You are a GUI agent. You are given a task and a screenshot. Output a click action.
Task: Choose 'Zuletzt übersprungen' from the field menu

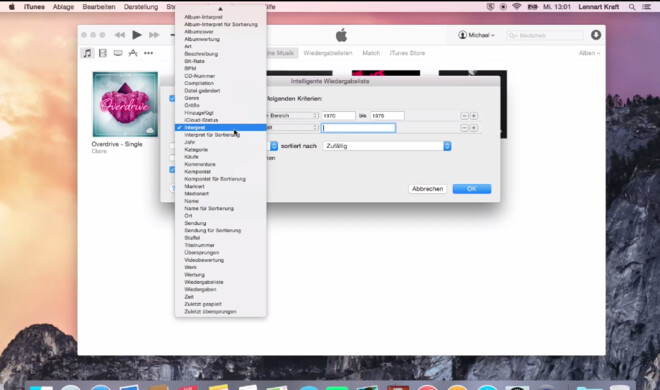221,311
